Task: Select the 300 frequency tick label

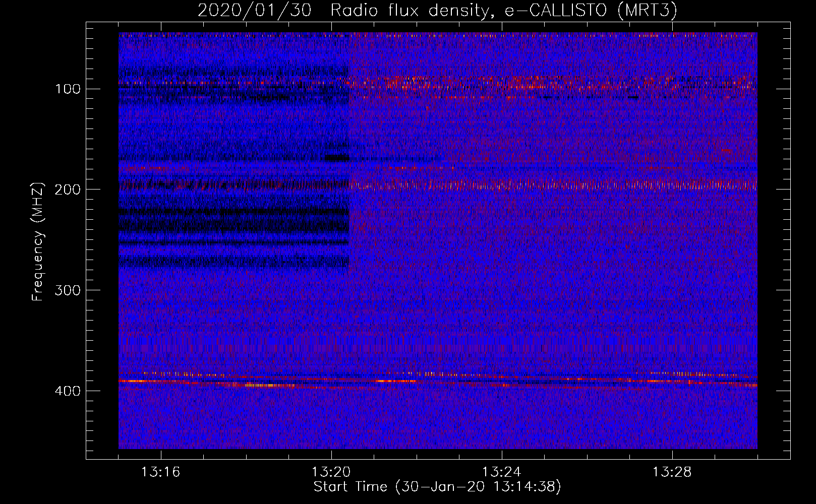Action: point(68,290)
